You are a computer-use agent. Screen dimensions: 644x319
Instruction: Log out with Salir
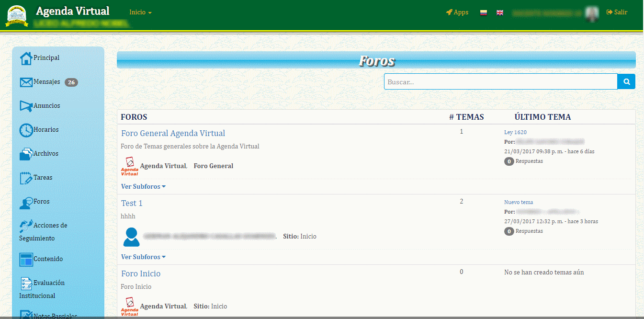(617, 12)
